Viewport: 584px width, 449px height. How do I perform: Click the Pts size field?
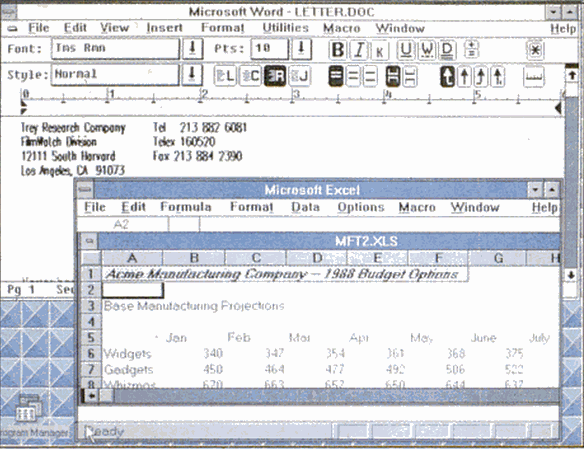point(269,48)
